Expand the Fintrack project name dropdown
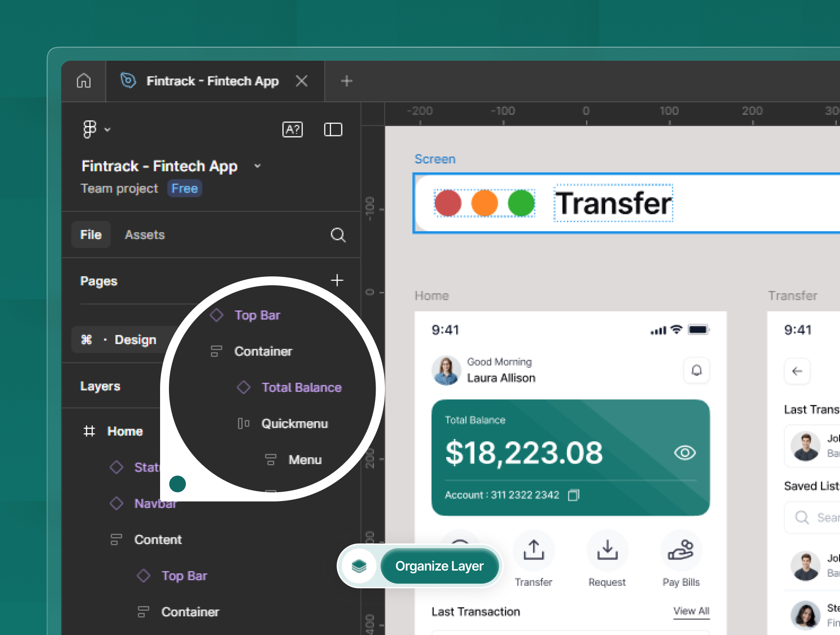Image resolution: width=840 pixels, height=635 pixels. [257, 166]
